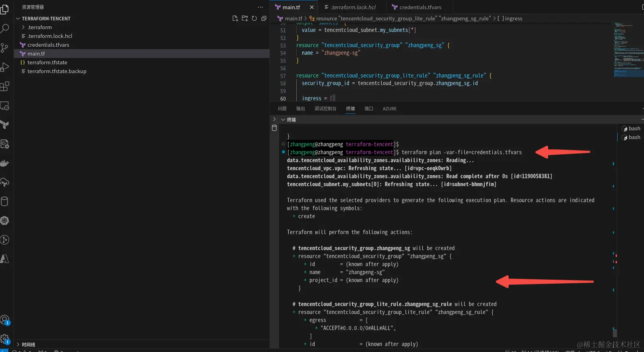The width and height of the screenshot is (644, 352).
Task: Open the database view icon
Action: click(x=4, y=201)
